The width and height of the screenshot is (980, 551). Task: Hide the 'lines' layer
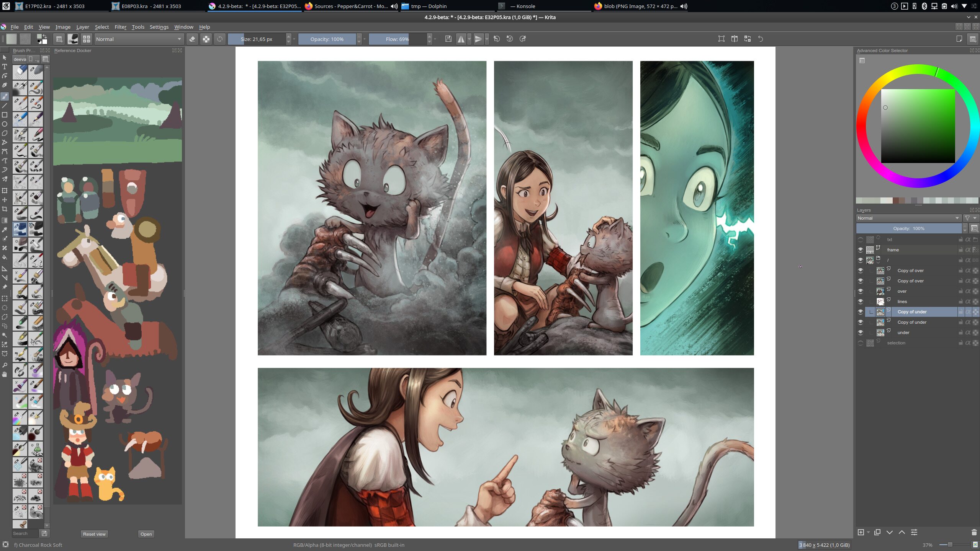[861, 302]
